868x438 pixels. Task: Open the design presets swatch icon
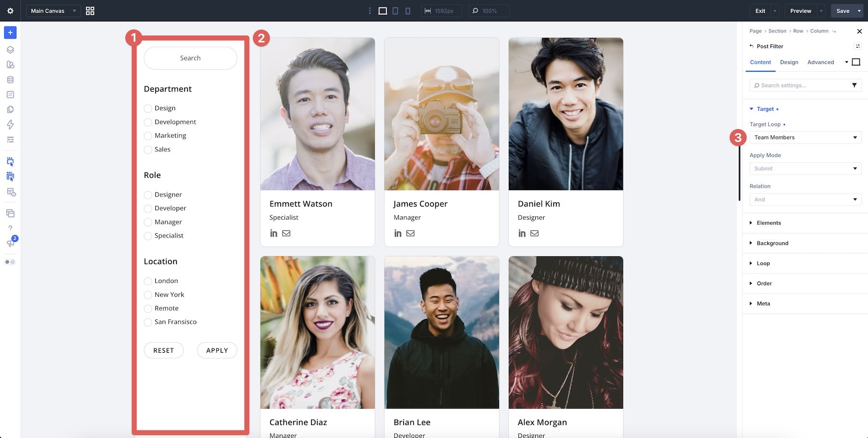tap(10, 65)
